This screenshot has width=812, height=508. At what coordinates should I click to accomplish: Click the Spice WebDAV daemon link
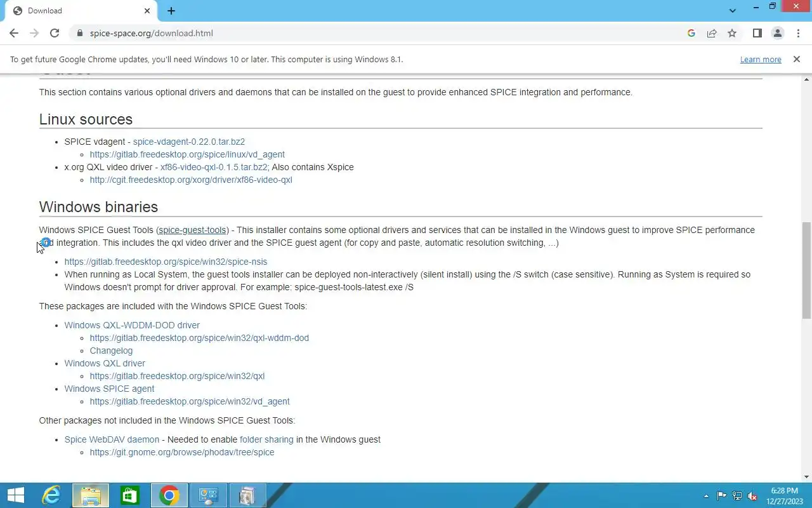[x=112, y=439]
